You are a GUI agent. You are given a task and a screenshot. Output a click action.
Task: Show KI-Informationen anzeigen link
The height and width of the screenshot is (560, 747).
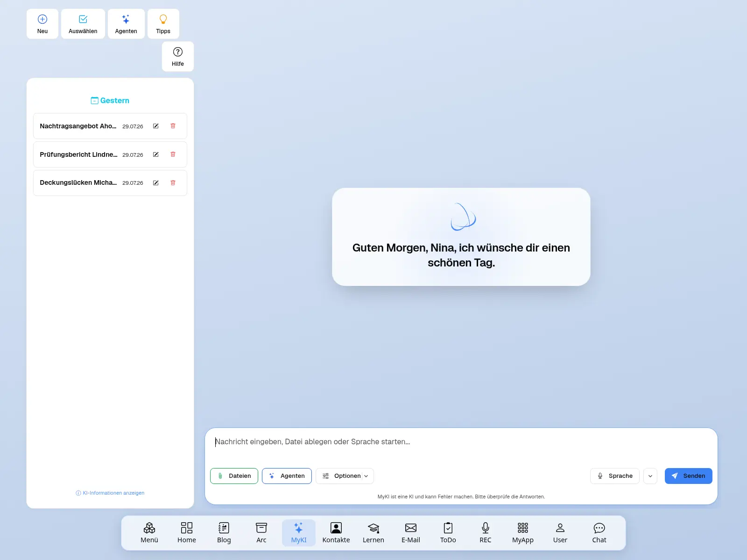click(110, 493)
